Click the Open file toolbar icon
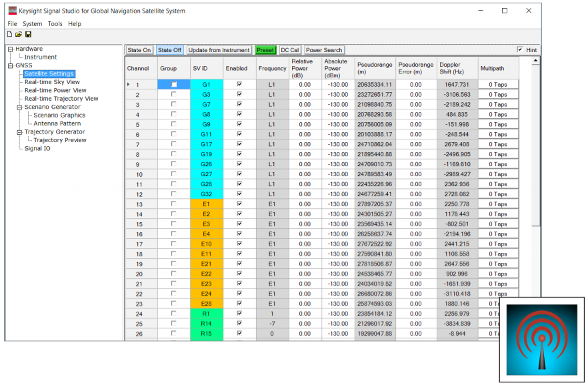 click(x=19, y=35)
